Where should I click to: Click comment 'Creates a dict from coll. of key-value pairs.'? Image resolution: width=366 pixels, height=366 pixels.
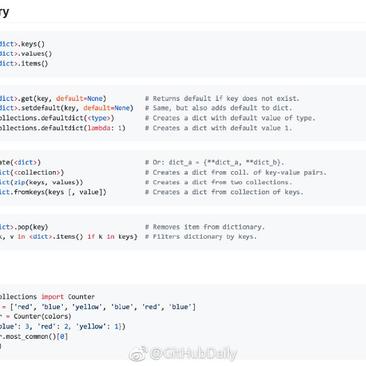coord(236,172)
